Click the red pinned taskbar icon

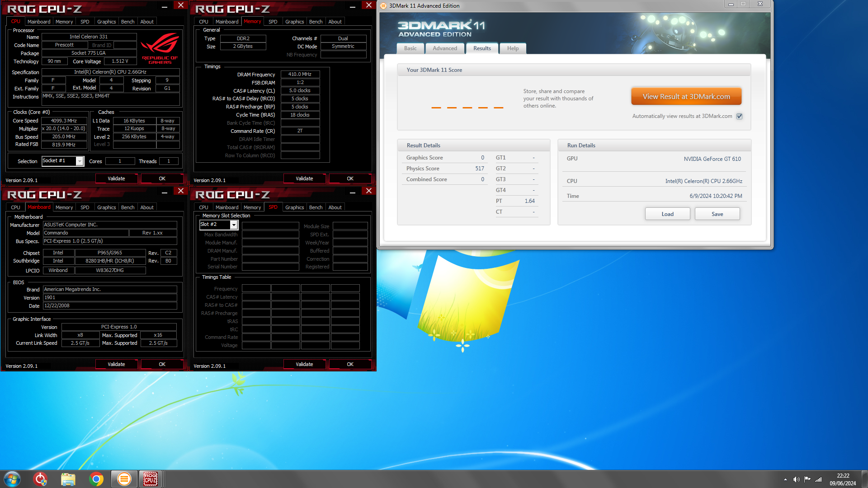40,479
